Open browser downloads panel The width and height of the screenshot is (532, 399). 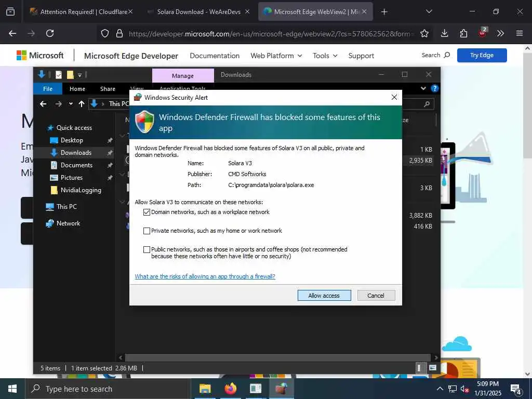click(x=445, y=33)
